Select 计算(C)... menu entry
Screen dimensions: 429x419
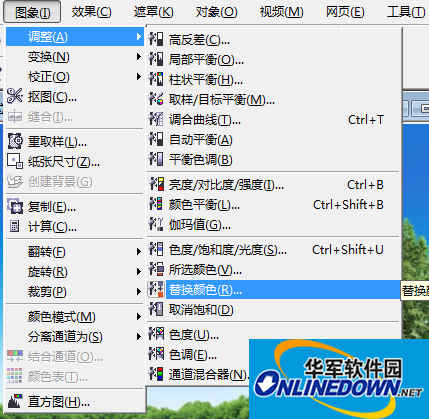[x=75, y=227]
